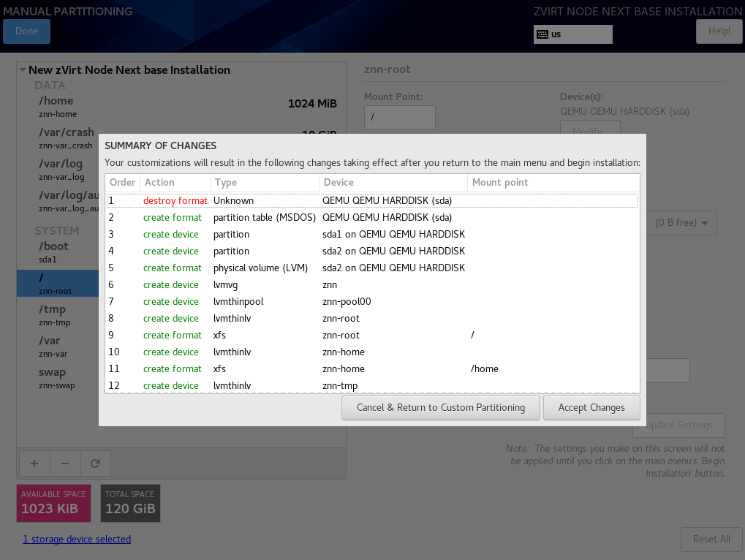Click the Help! button
The width and height of the screenshot is (745, 560).
click(719, 31)
